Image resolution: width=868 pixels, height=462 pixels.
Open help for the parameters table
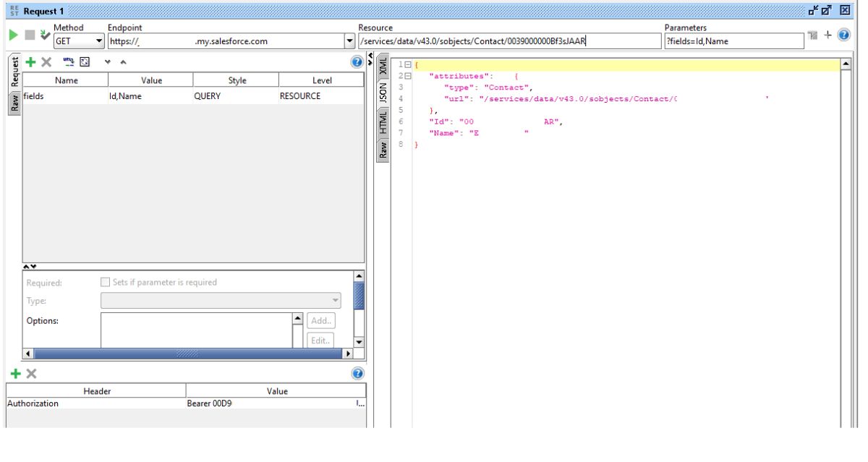click(356, 63)
